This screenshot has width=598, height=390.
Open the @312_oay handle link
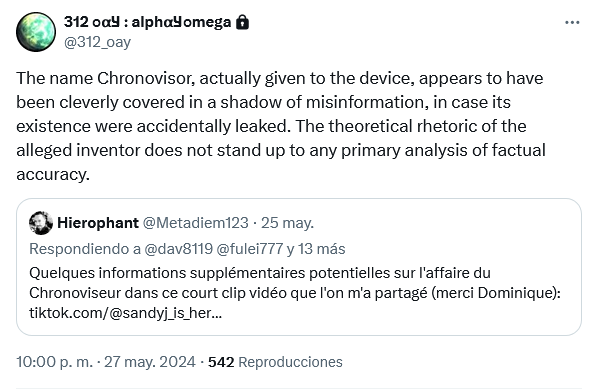pos(97,42)
